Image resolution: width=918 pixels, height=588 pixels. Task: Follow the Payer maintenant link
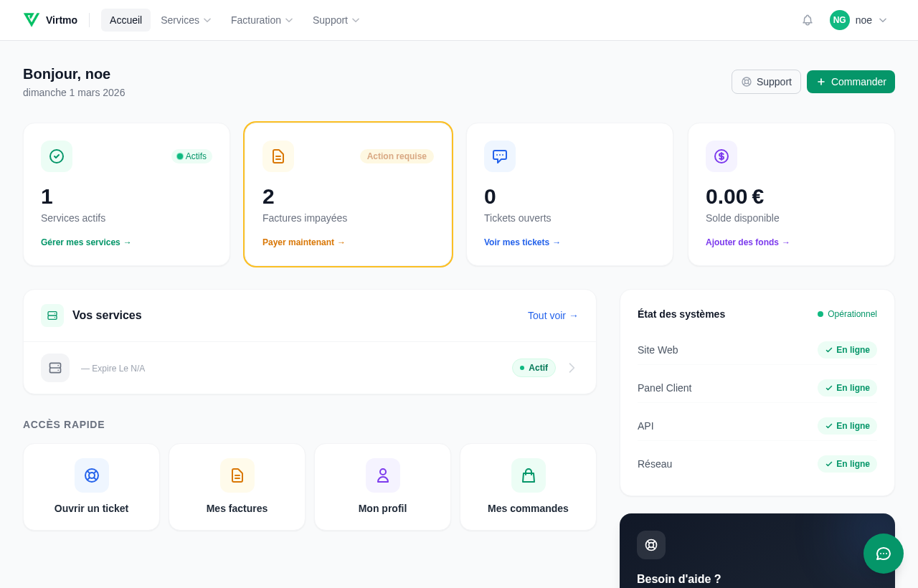pyautogui.click(x=303, y=242)
